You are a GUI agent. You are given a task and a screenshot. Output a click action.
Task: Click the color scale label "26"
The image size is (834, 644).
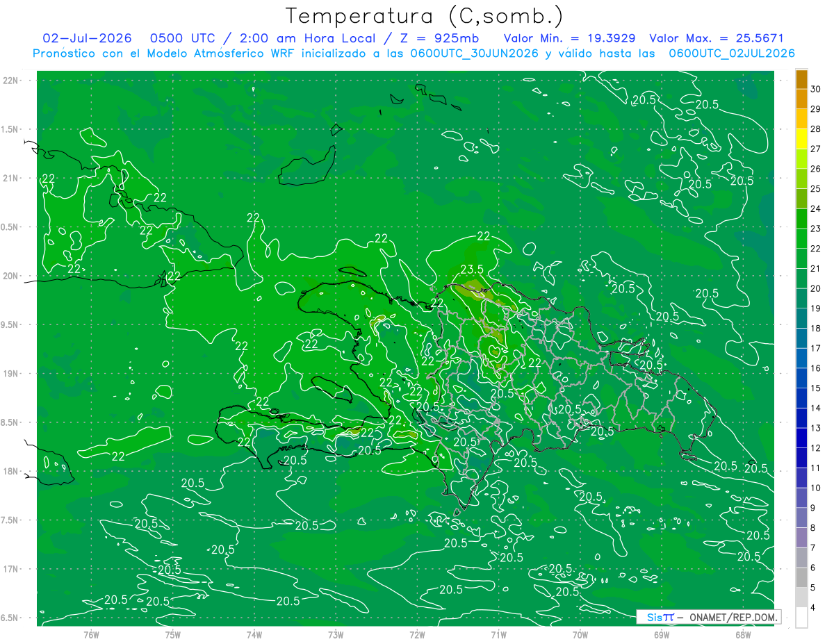click(x=816, y=169)
